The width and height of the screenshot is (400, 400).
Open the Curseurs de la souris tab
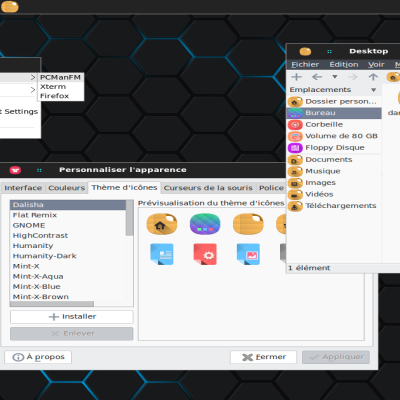(x=208, y=188)
